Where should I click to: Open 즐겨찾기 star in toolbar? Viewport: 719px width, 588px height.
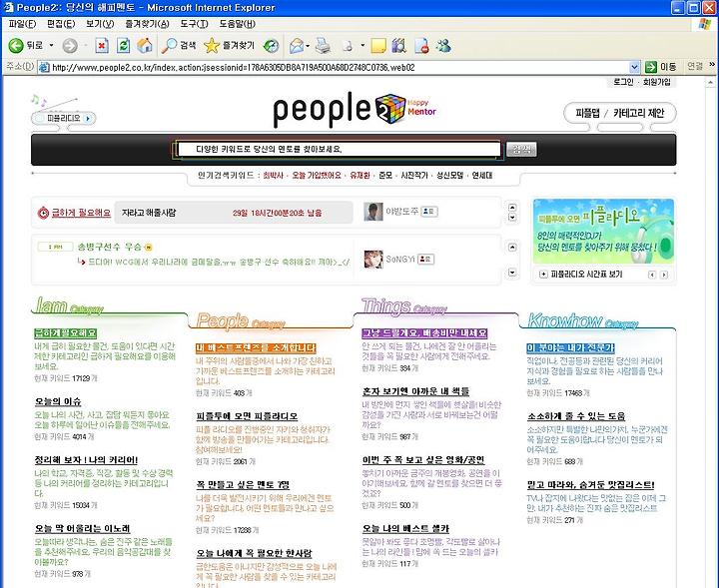coord(229,45)
